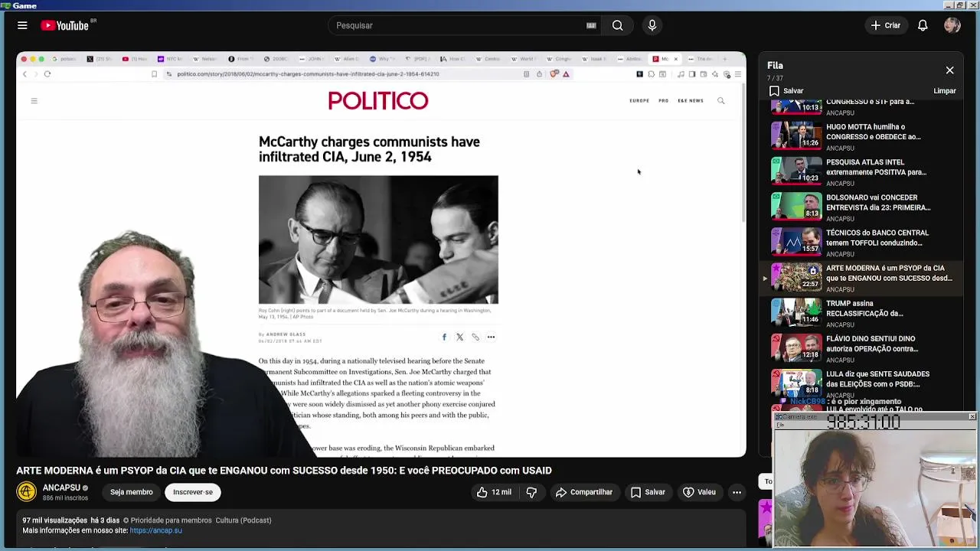This screenshot has width=980, height=551.
Task: Go to YouTube home via logo
Action: (x=65, y=25)
